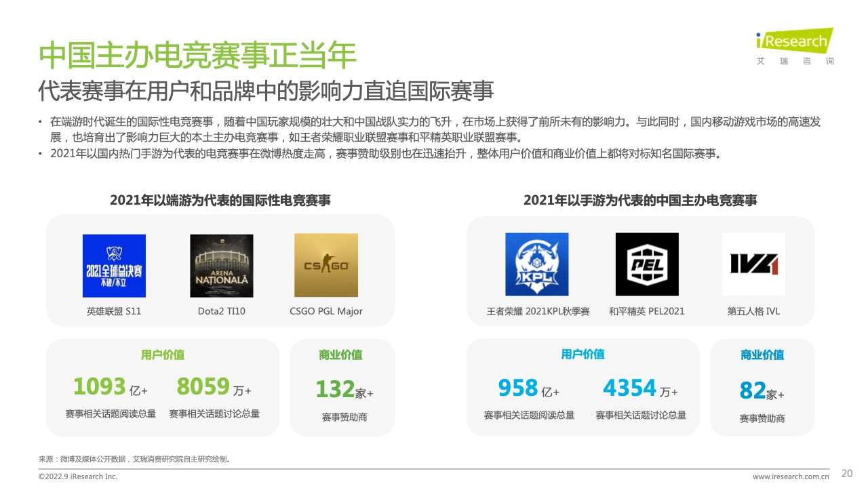Click heading 2021年以端游为代表的国际性电竞赛事
The image size is (868, 488).
(x=220, y=200)
